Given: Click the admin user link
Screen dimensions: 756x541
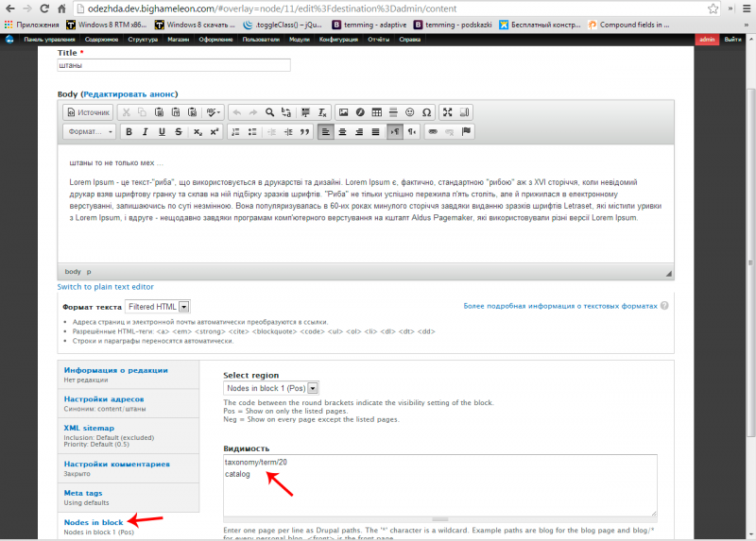Looking at the screenshot, I should point(707,40).
